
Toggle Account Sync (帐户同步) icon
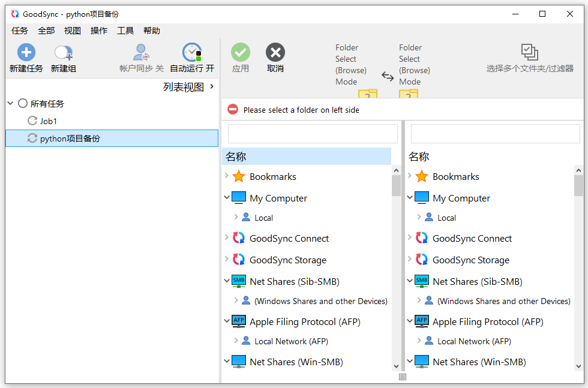coord(142,53)
